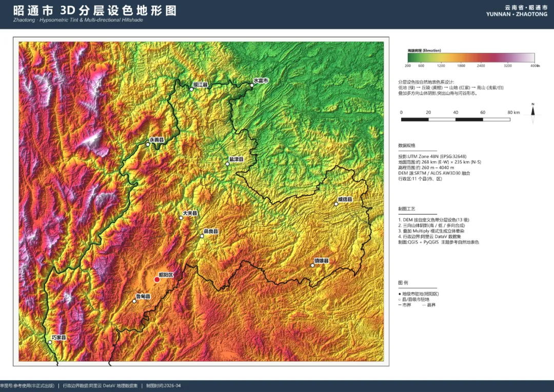The image size is (554, 392).
Task: Click the 叠加多方向山体阴影 description line
Action: 438,93
